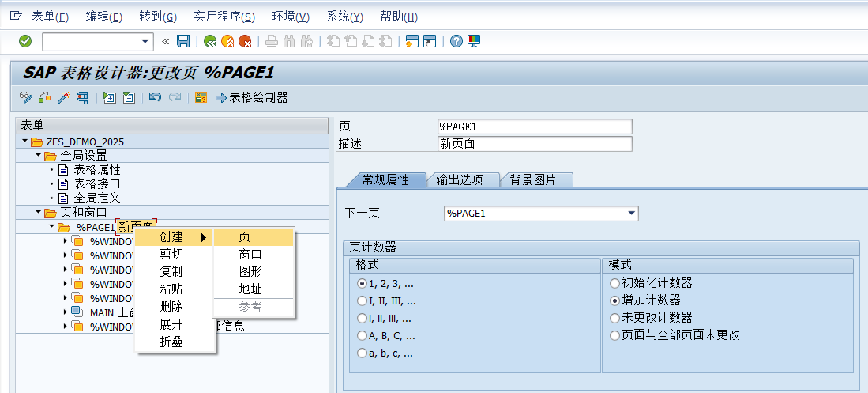Collapse the 全局设置 folder node
Viewport: 868px width, 393px height.
pyautogui.click(x=38, y=156)
